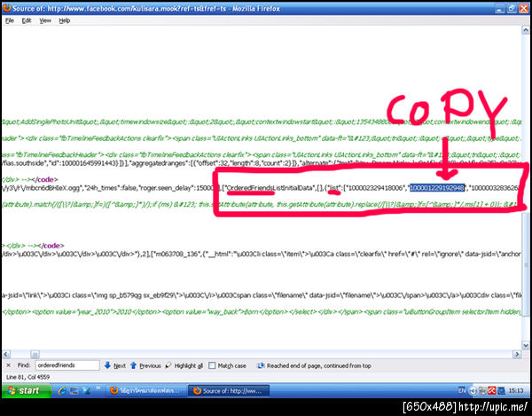532x416 pixels.
Task: Toggle the Match case checkbox
Action: click(212, 365)
